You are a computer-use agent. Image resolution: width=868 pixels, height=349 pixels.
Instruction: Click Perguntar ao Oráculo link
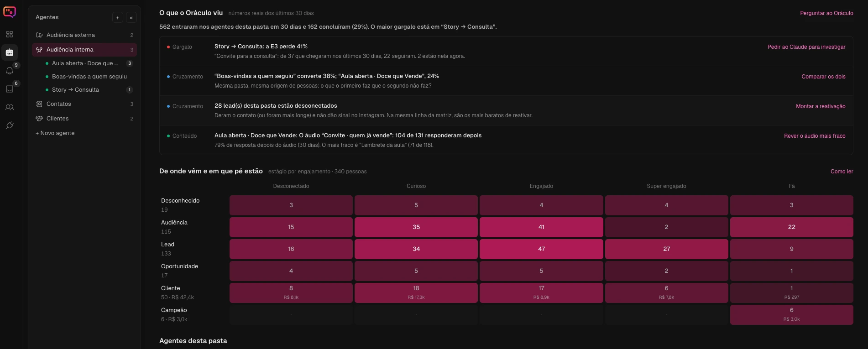pyautogui.click(x=826, y=13)
